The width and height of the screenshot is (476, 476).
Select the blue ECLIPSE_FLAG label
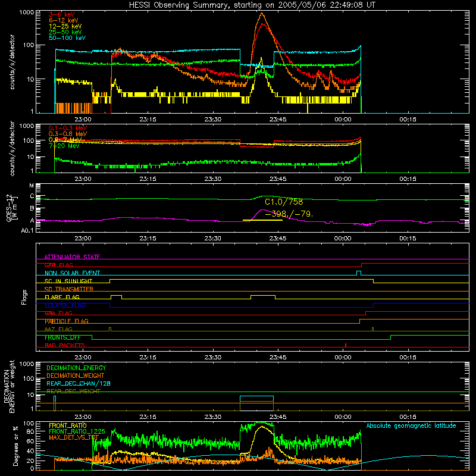(65, 305)
